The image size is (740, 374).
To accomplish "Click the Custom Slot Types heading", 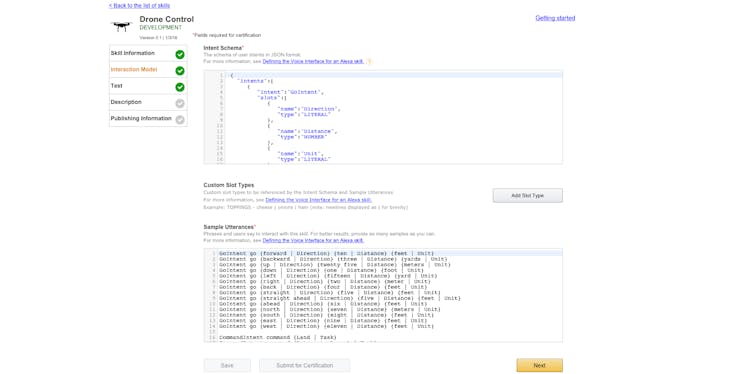I will [229, 185].
